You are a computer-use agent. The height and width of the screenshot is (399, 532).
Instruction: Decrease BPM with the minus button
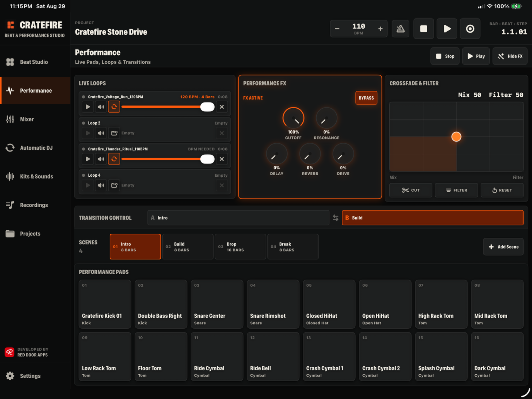coord(337,29)
